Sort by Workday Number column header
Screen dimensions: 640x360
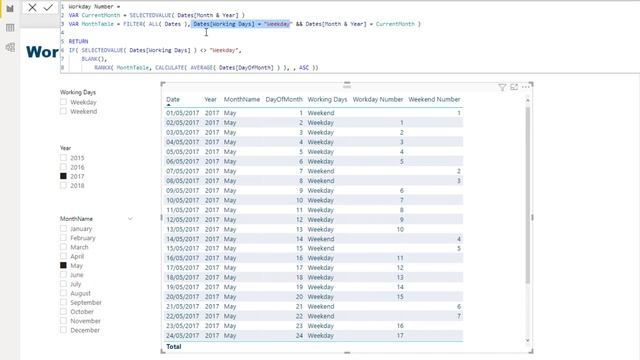click(x=378, y=99)
